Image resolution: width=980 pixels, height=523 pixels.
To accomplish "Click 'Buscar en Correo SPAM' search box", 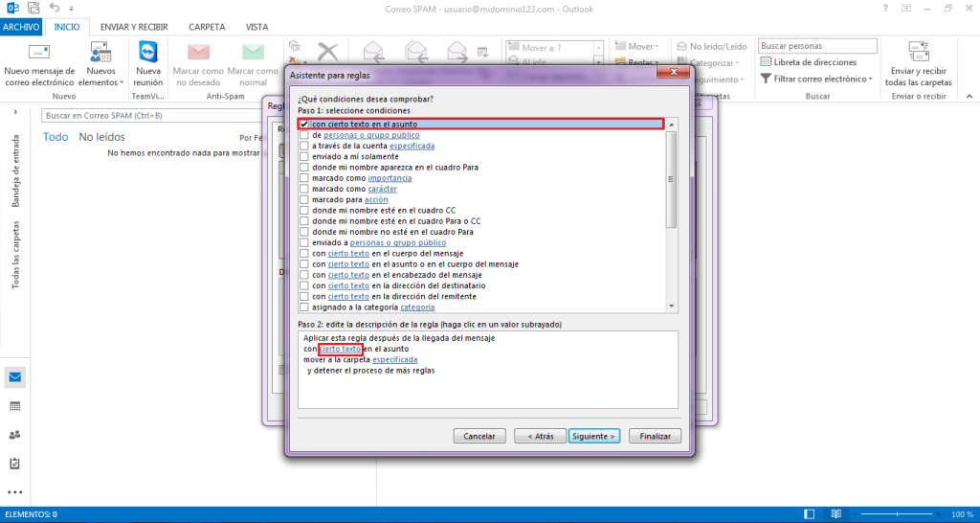I will (150, 116).
